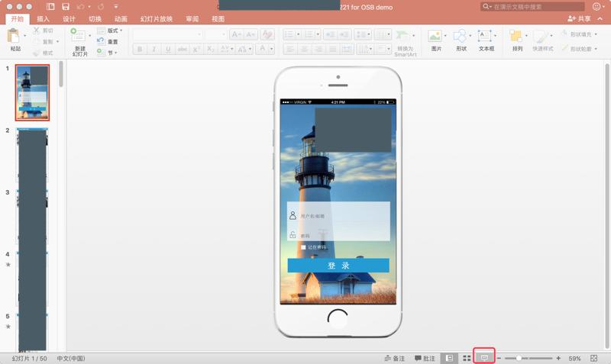The image size is (611, 364).
Task: Tick the 记住密码 checkbox on the slide
Action: click(303, 247)
